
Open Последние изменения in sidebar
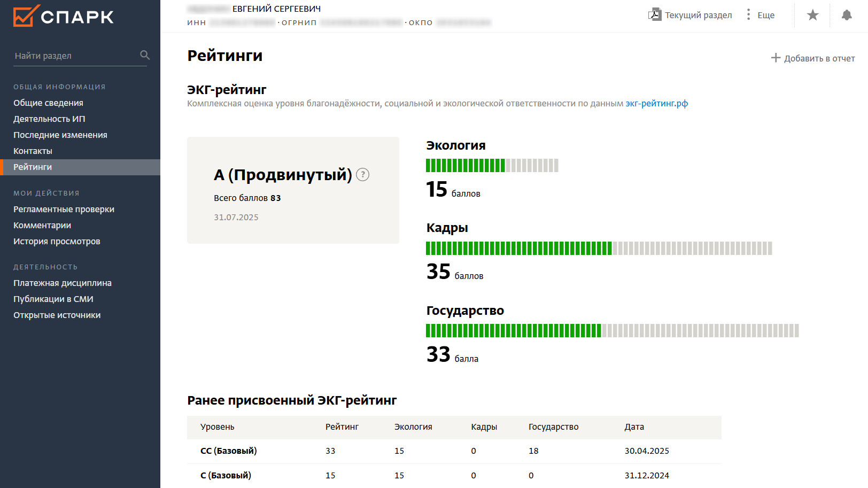60,135
